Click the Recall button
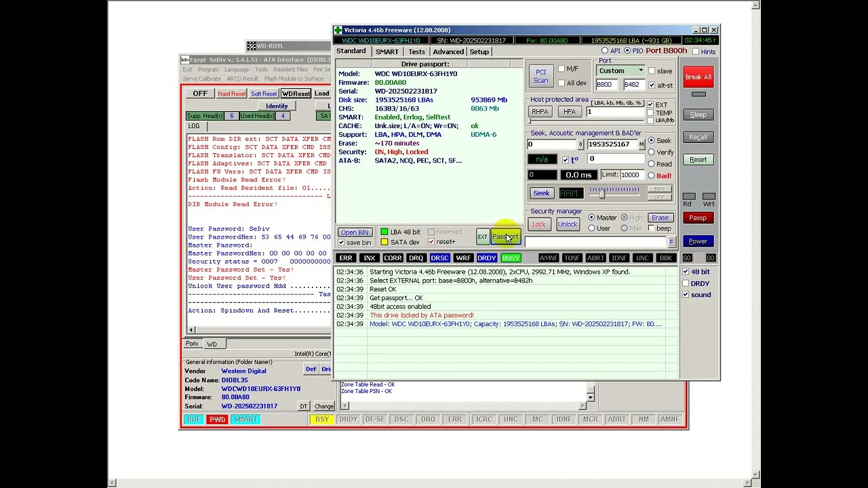868x488 pixels. point(698,138)
